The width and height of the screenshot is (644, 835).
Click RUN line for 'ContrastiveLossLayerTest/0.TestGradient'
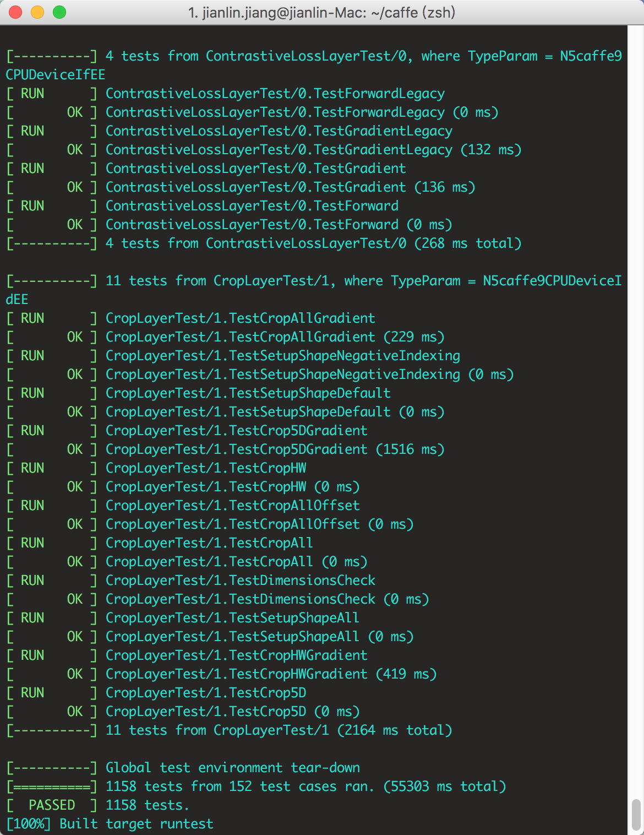point(206,169)
